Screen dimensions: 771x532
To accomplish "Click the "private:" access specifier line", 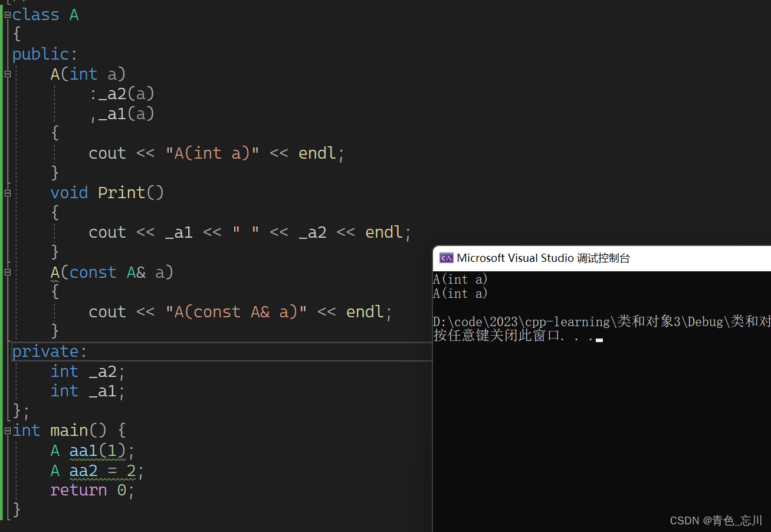I will [50, 352].
